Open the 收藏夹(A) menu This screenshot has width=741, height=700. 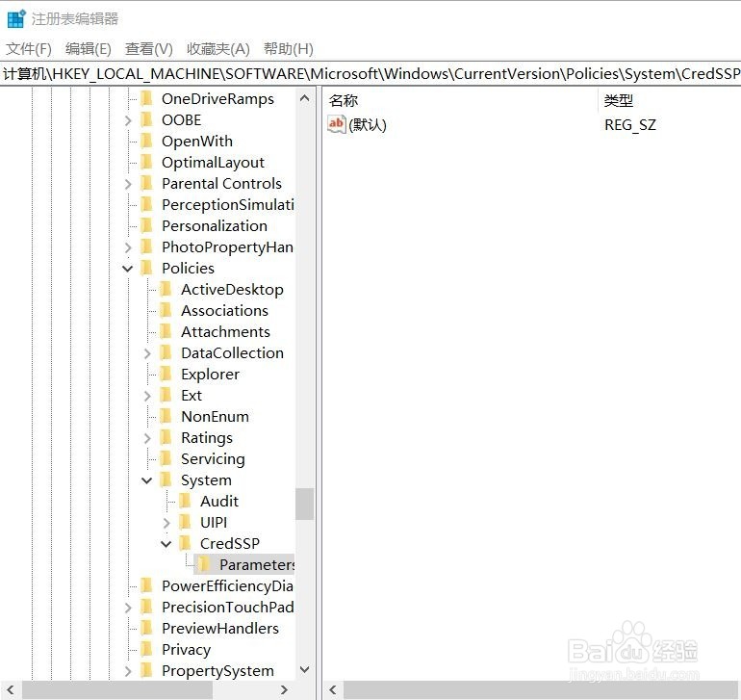217,49
